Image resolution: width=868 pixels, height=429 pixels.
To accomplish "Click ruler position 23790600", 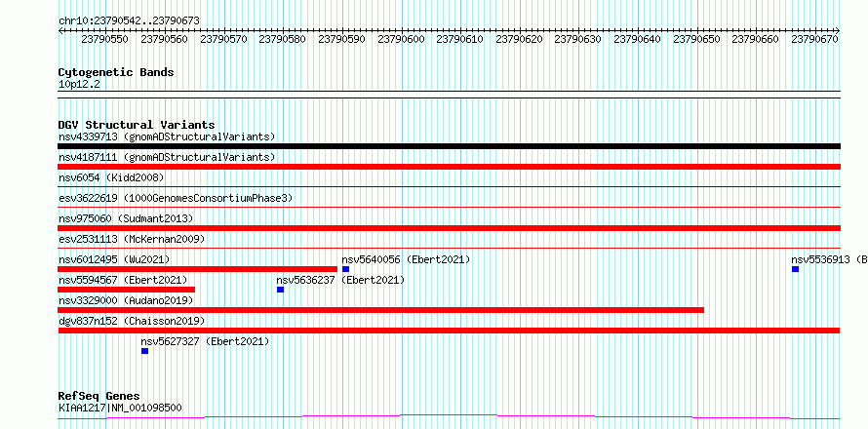I will coord(401,39).
